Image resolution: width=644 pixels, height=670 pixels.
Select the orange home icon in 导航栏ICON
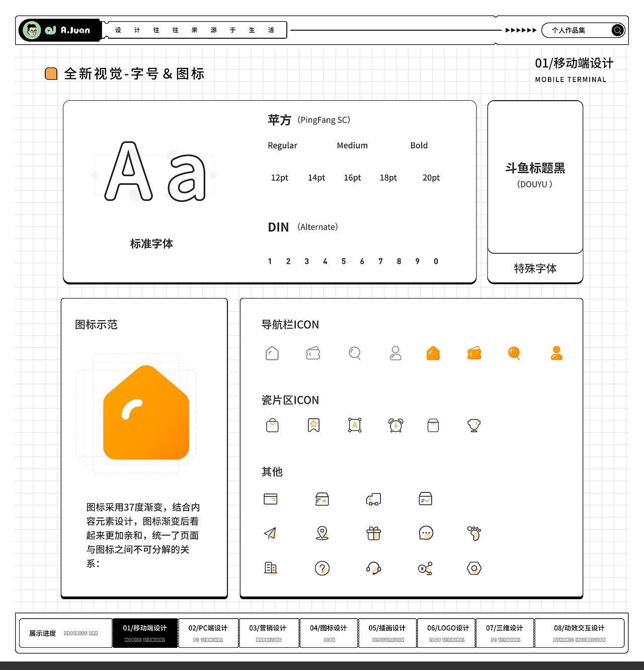pos(433,353)
